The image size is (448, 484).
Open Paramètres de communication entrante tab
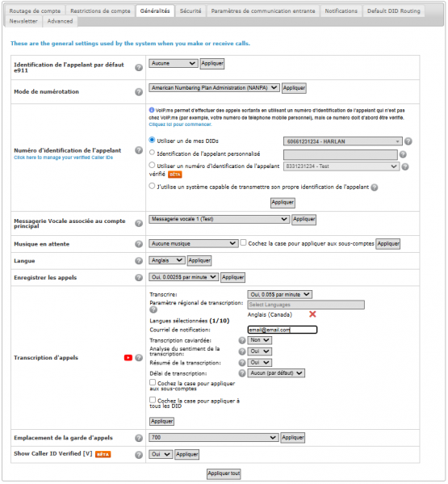coord(263,11)
